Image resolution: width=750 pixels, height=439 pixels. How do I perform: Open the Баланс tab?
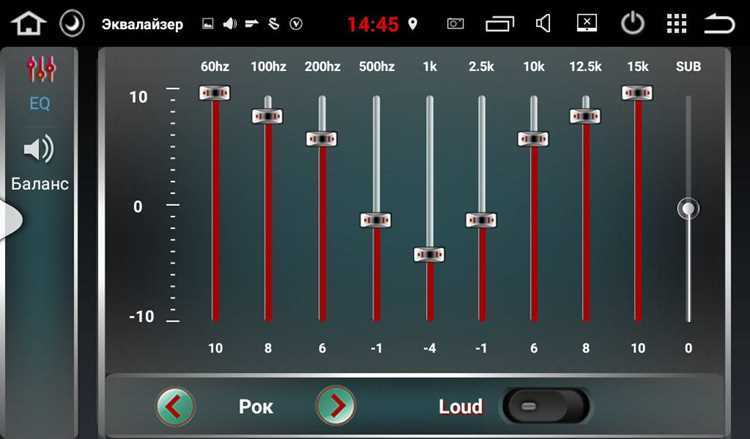pyautogui.click(x=40, y=164)
